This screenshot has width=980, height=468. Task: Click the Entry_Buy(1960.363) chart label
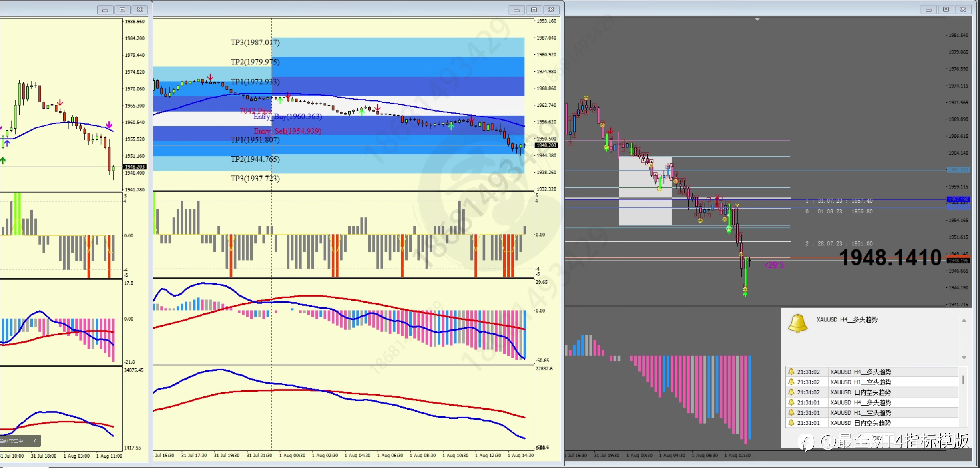click(288, 116)
